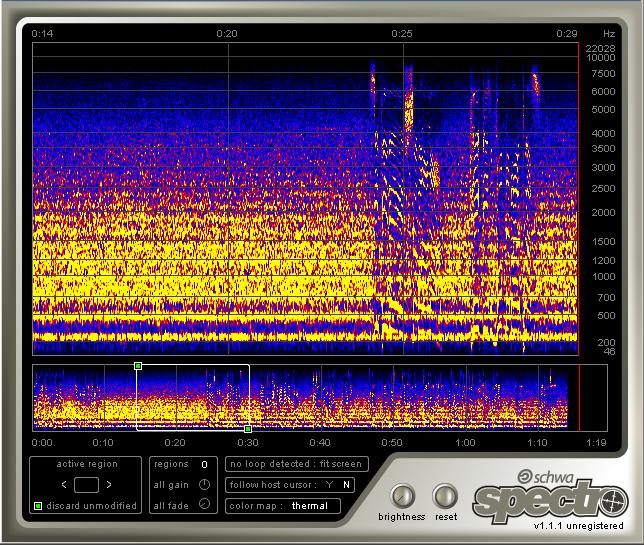The width and height of the screenshot is (644, 545).
Task: Click the all fade dial
Action: [x=204, y=505]
